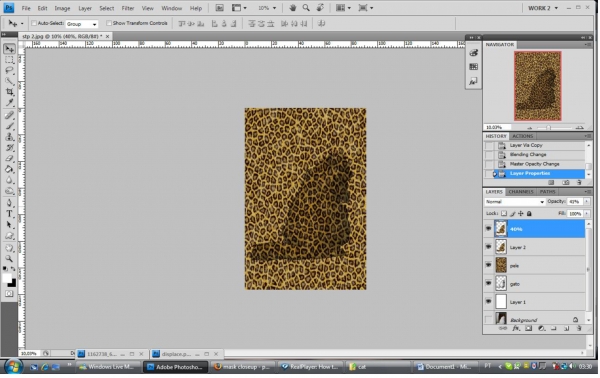The width and height of the screenshot is (600, 378).
Task: Select the Hand tool in toolbox
Action: (x=9, y=248)
